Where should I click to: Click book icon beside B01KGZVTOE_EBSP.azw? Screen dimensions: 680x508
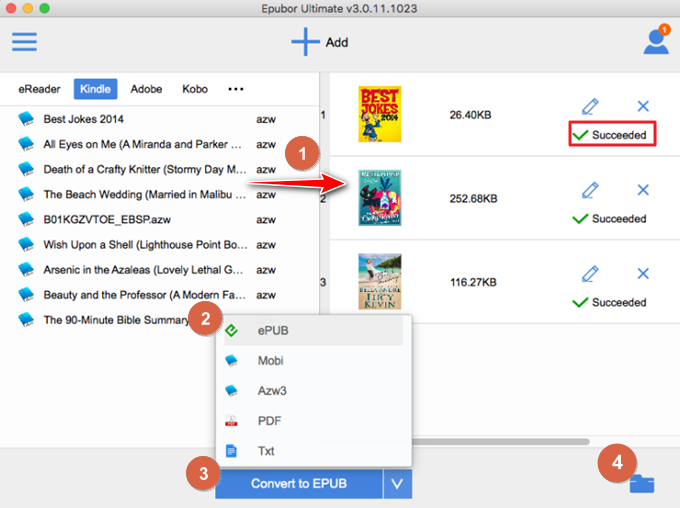(x=26, y=220)
